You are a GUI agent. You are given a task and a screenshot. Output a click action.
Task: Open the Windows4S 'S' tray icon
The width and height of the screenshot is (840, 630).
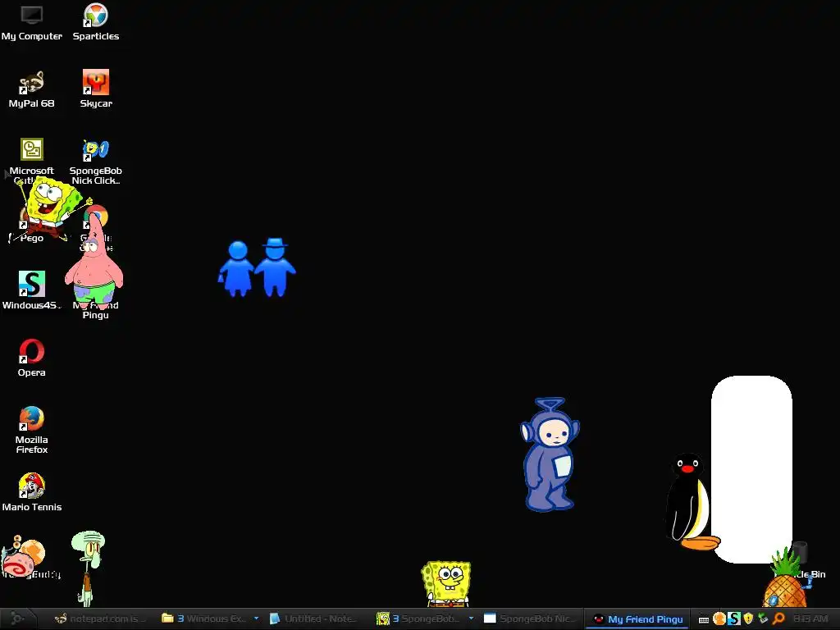(x=734, y=619)
